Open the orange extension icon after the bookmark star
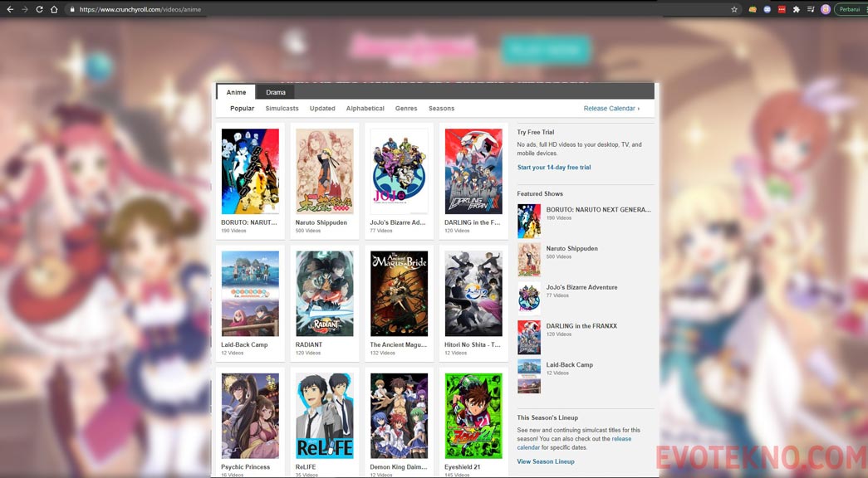The height and width of the screenshot is (478, 868). tap(753, 9)
